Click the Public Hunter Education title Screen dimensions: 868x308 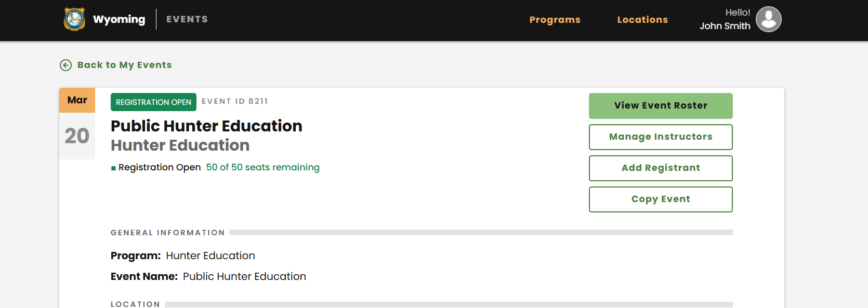pos(206,126)
